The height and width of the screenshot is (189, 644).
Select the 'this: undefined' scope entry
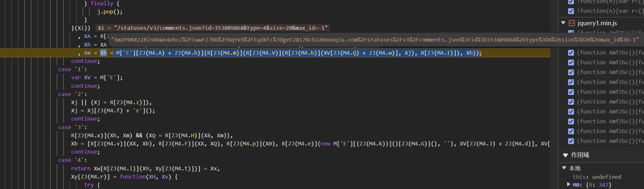coord(597,177)
